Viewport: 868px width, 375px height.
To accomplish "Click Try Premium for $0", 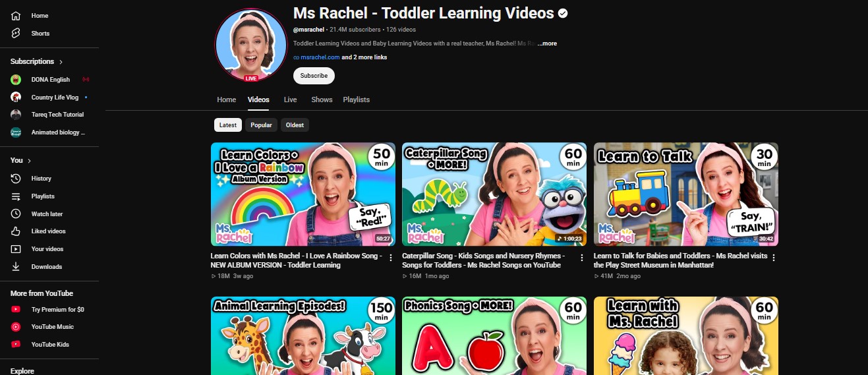I will [57, 310].
